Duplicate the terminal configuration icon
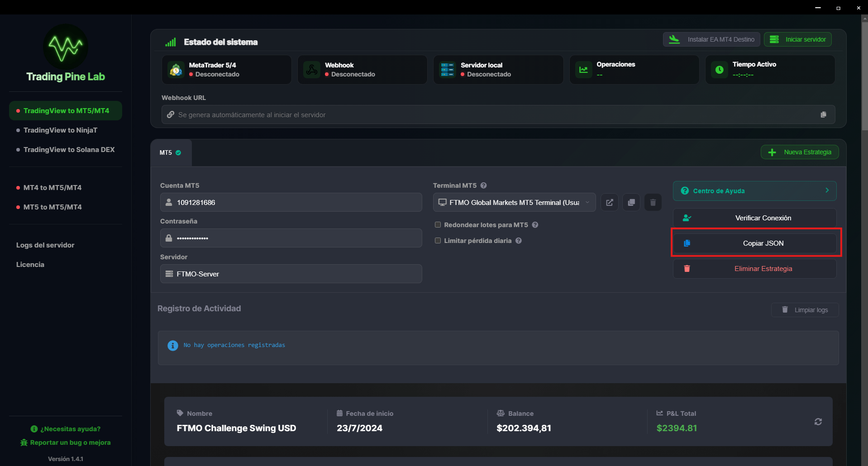The width and height of the screenshot is (868, 466). coord(631,202)
